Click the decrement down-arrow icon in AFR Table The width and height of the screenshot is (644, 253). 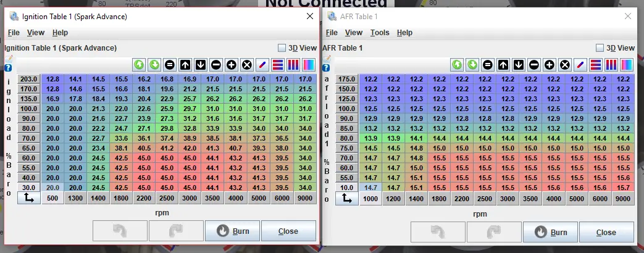[x=518, y=65]
